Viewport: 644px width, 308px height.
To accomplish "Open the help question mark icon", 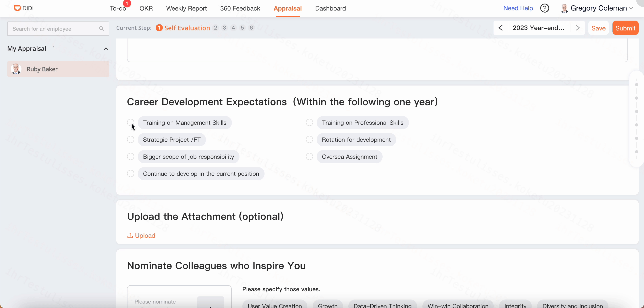I will click(544, 8).
